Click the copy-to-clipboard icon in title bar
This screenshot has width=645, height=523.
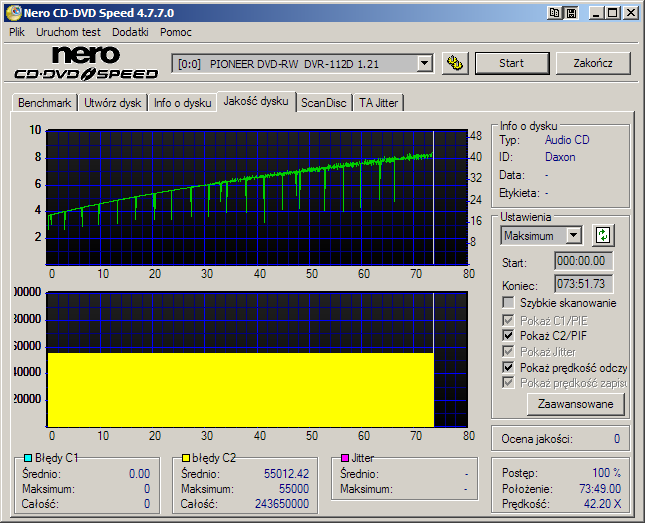[x=555, y=13]
